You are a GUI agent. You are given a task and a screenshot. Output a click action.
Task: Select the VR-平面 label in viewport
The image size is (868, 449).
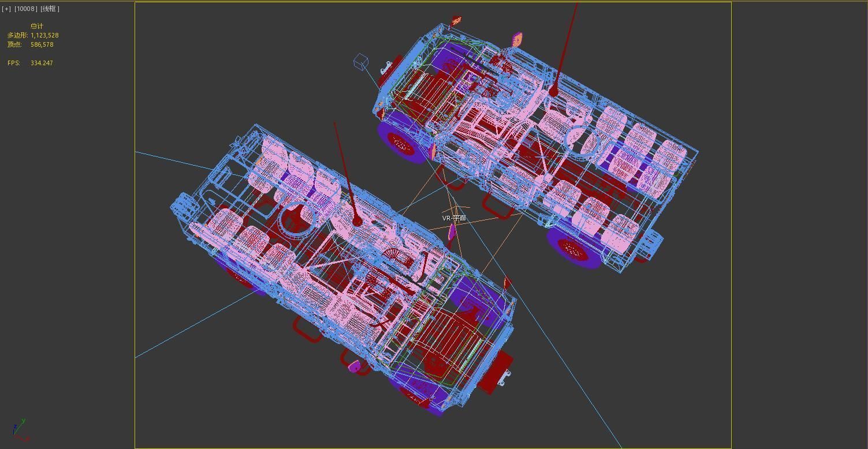click(x=455, y=218)
